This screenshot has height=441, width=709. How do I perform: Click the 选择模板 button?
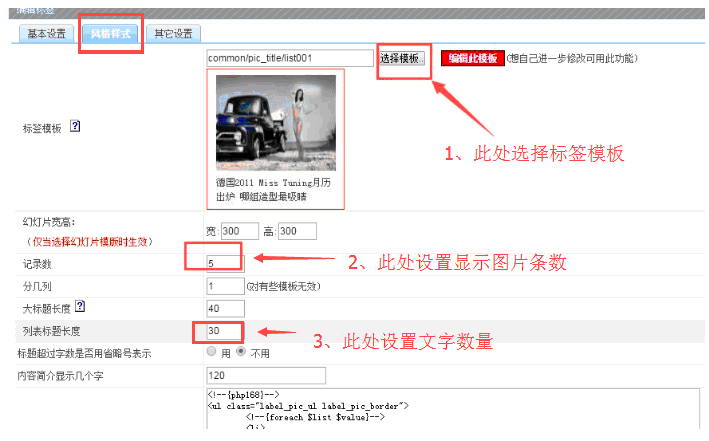pos(404,59)
